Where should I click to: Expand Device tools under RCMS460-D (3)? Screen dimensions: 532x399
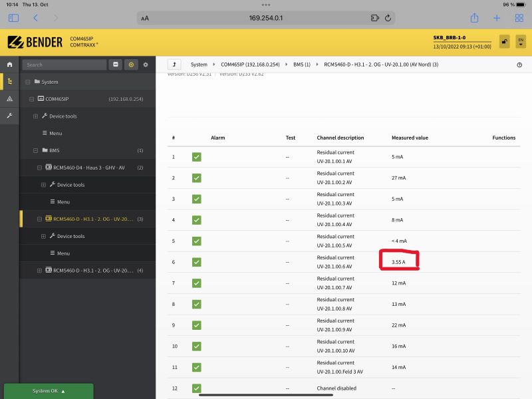[43, 236]
